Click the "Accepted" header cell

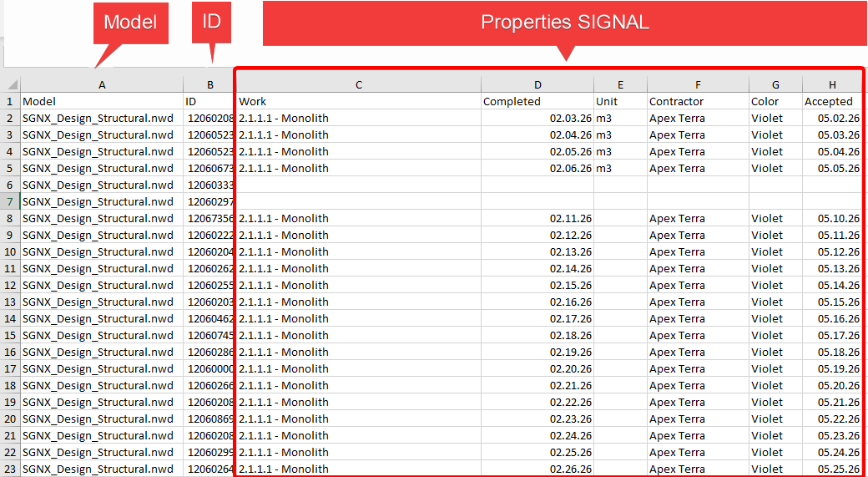tap(833, 101)
